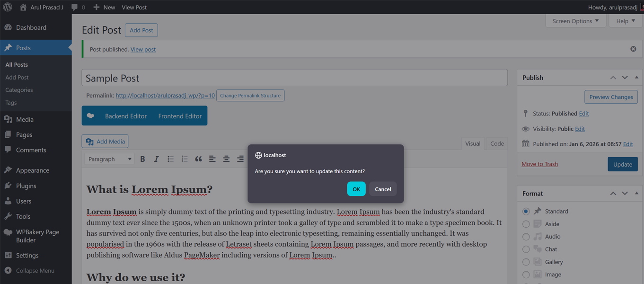Edit the Published on date
Screen dimensions: 644x284
pyautogui.click(x=628, y=144)
